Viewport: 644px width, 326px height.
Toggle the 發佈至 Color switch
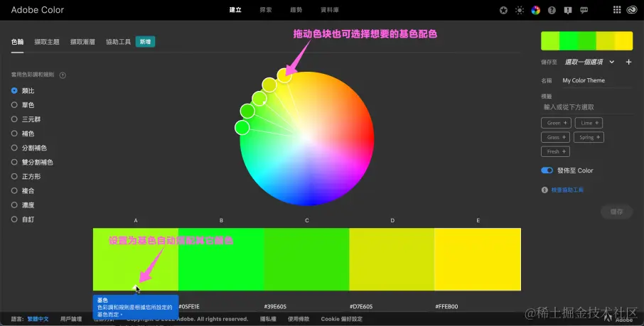pyautogui.click(x=547, y=170)
